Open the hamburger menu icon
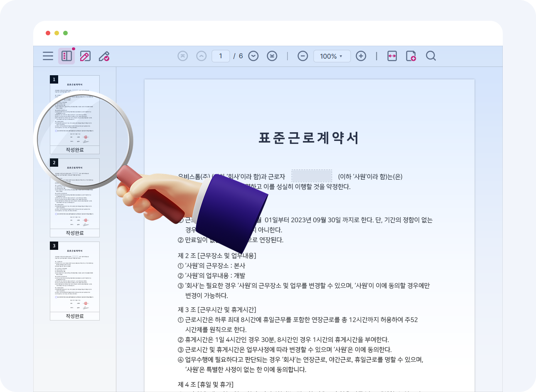The height and width of the screenshot is (392, 536). (48, 56)
